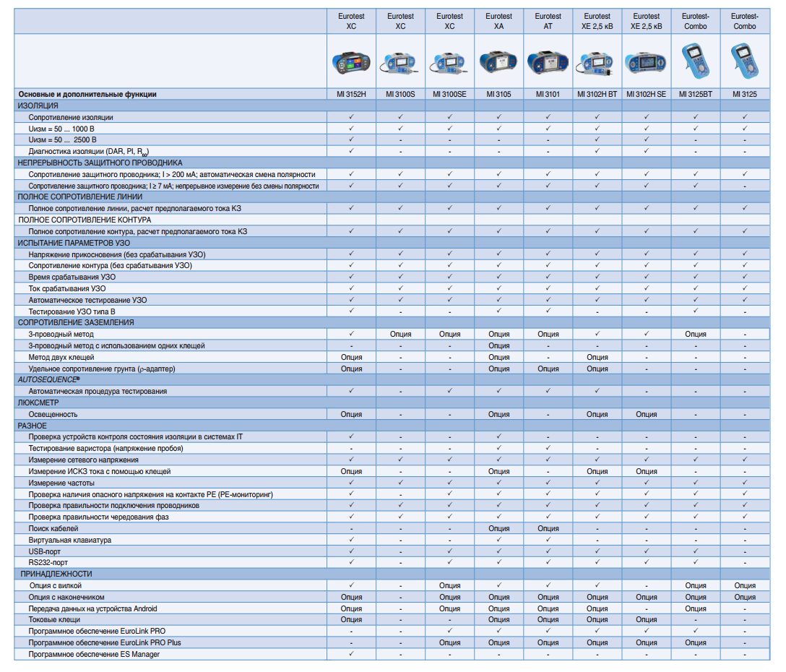Image resolution: width=786 pixels, height=672 pixels.
Task: Click the MI 3125 Eurotest-Combo picture
Action: 745,61
